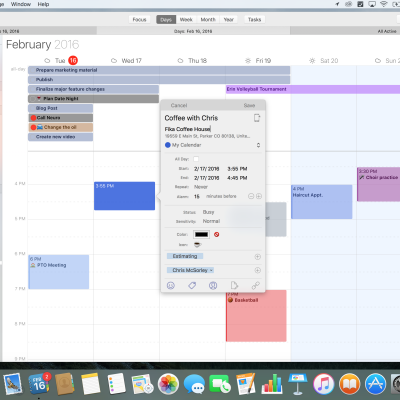Switch to the Focus view
Screen dimensions: 400x400
pos(139,20)
